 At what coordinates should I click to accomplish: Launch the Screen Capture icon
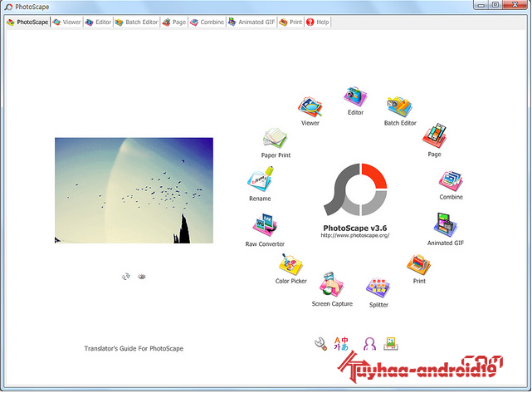(x=331, y=285)
